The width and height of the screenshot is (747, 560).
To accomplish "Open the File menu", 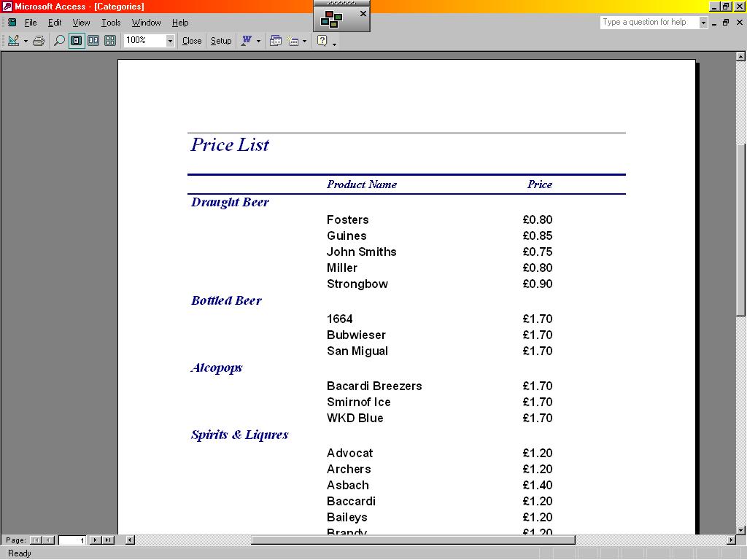I will pyautogui.click(x=31, y=23).
